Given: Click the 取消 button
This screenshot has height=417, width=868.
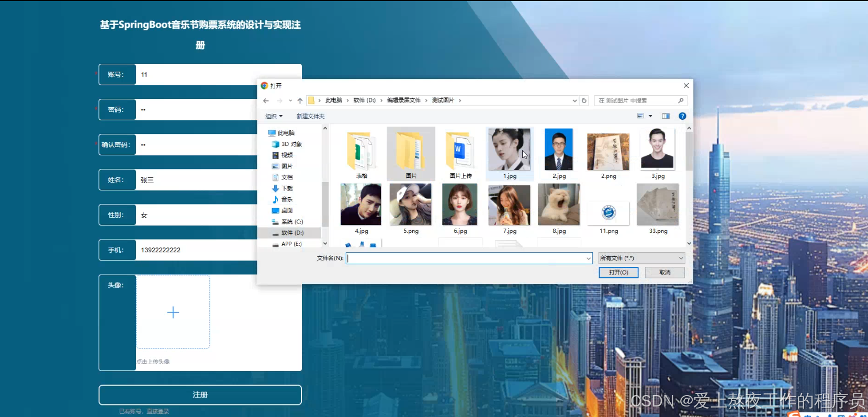Looking at the screenshot, I should tap(664, 273).
